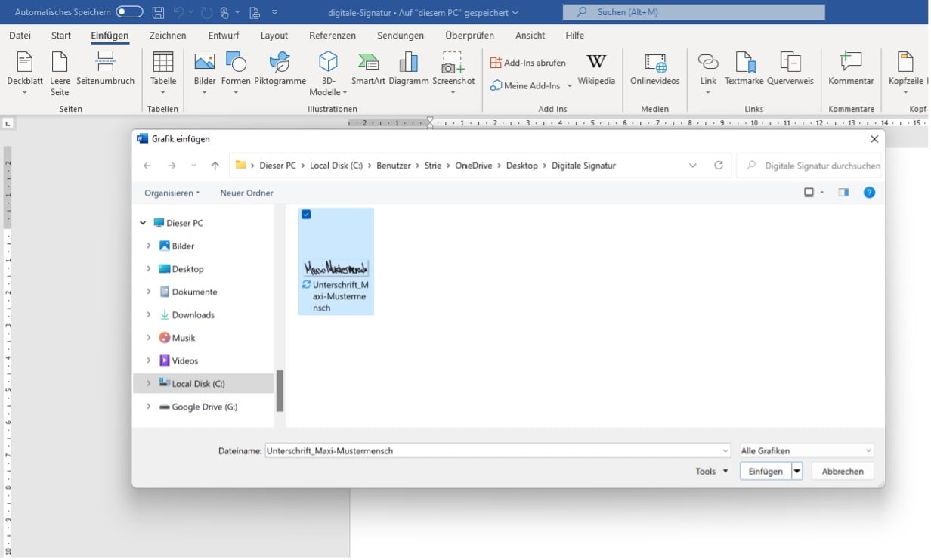Image resolution: width=931 pixels, height=560 pixels.
Task: Insert Onlinevideos into the document
Action: (654, 70)
